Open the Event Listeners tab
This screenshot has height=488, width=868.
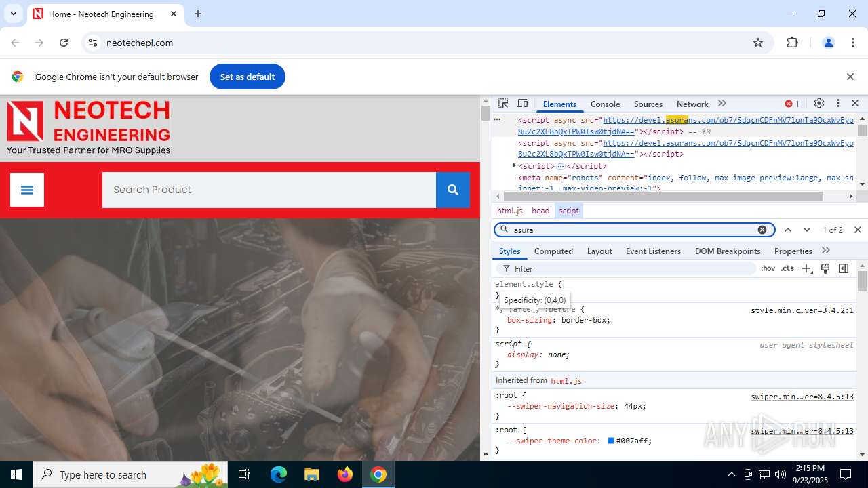[x=653, y=251]
